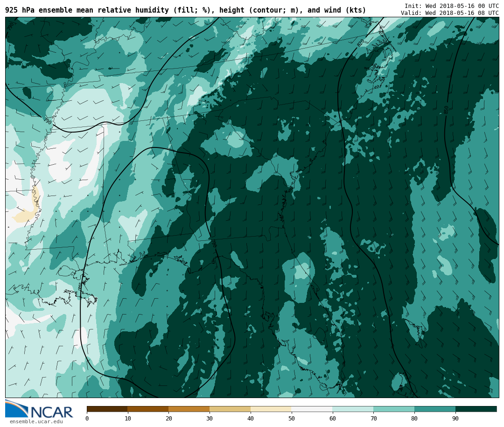Click the colorbar tick label 50

coord(292,418)
